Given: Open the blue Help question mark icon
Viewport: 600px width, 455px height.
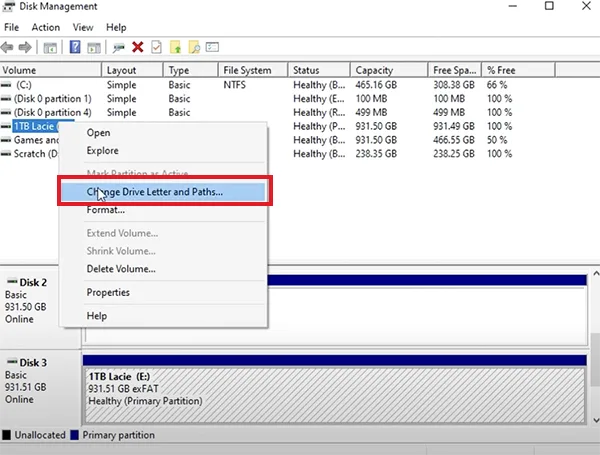Looking at the screenshot, I should pyautogui.click(x=75, y=47).
